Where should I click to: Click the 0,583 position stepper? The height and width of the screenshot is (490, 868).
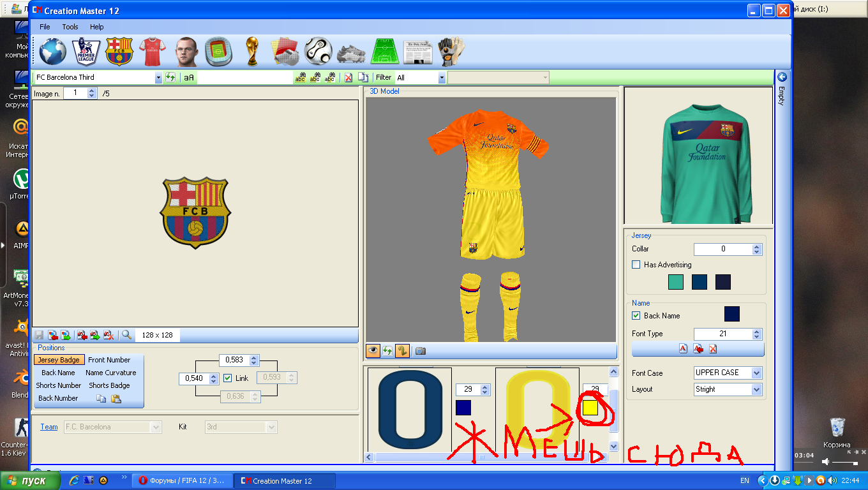point(254,360)
